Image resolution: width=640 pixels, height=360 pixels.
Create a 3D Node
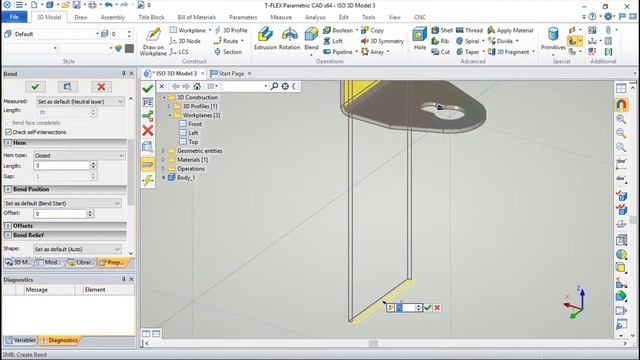185,41
